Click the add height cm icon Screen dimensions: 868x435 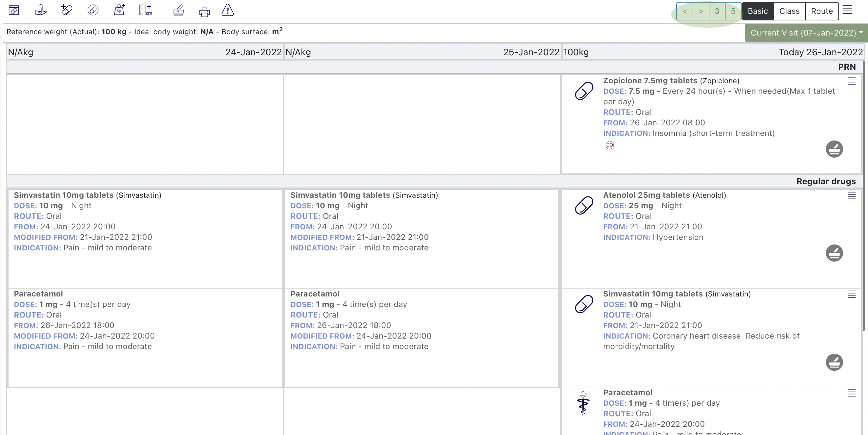pos(145,10)
